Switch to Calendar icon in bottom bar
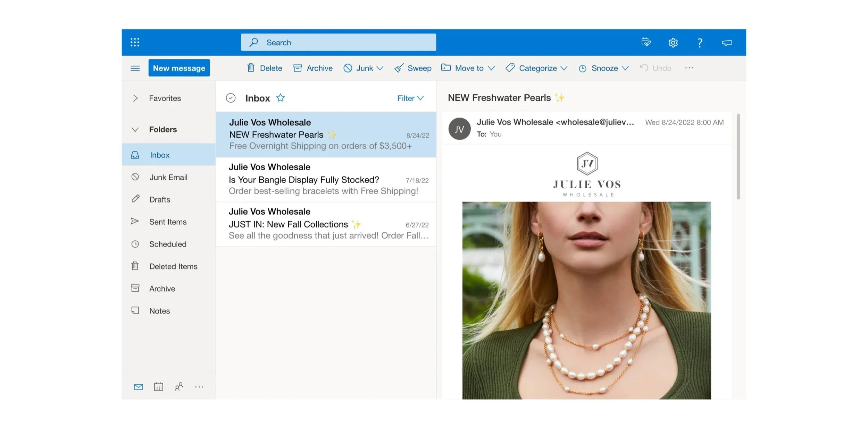Screen dimensions: 868x429 [158, 386]
